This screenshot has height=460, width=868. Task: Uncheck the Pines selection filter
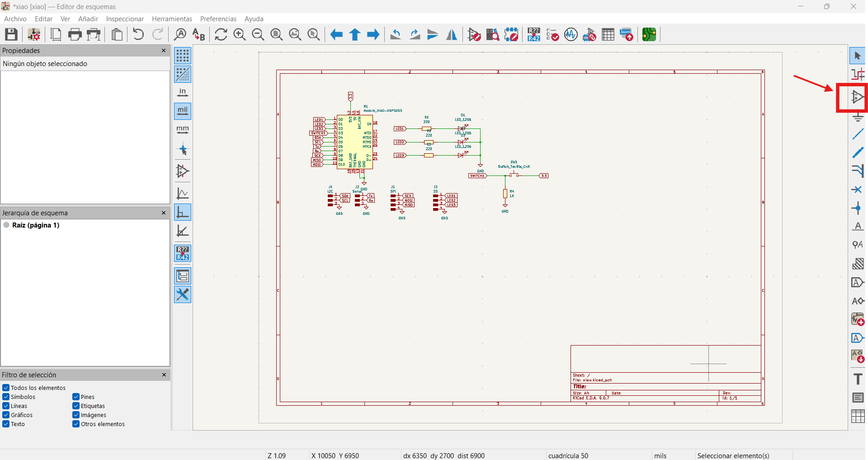pos(76,397)
